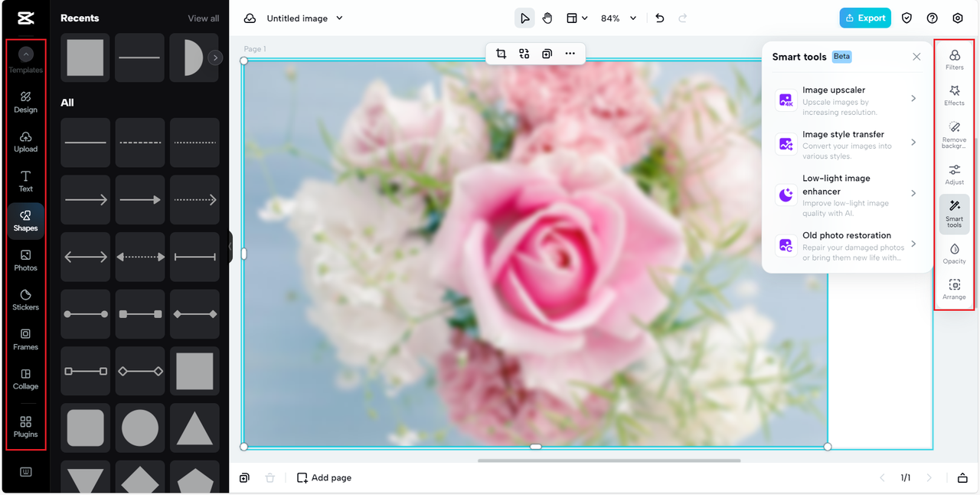Select the hand pan tool
This screenshot has width=980, height=495.
pyautogui.click(x=547, y=18)
